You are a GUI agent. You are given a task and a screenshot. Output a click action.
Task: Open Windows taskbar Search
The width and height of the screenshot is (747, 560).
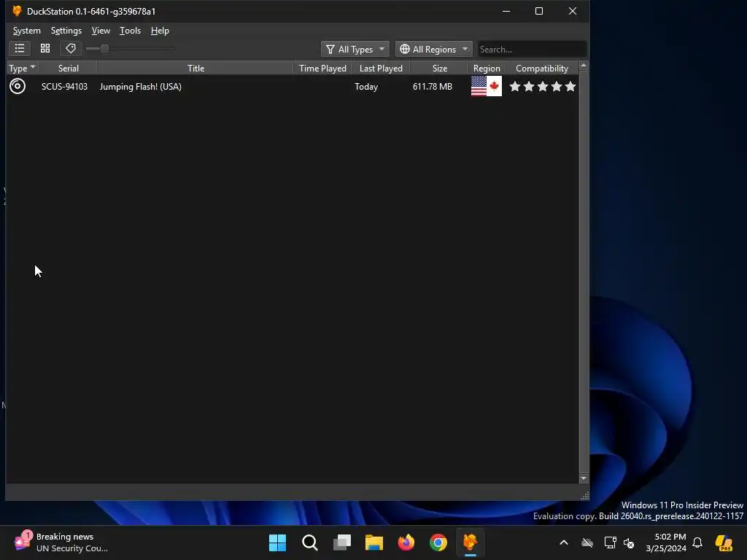click(309, 542)
